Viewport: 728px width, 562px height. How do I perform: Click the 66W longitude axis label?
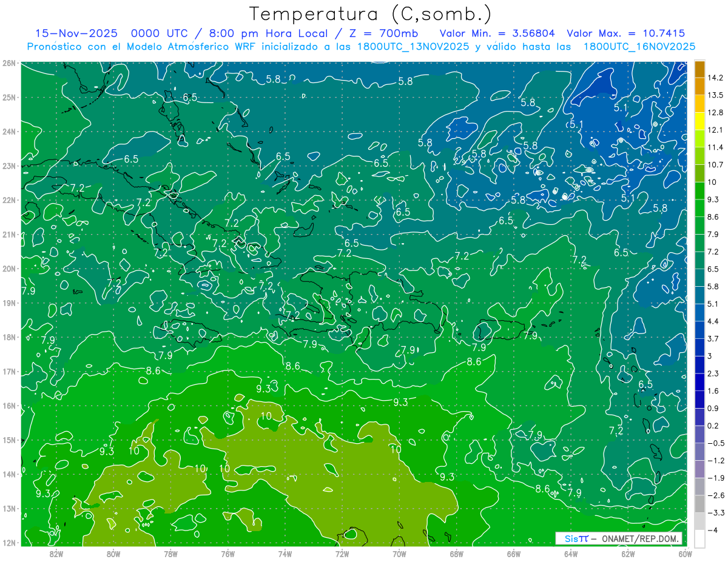click(514, 554)
